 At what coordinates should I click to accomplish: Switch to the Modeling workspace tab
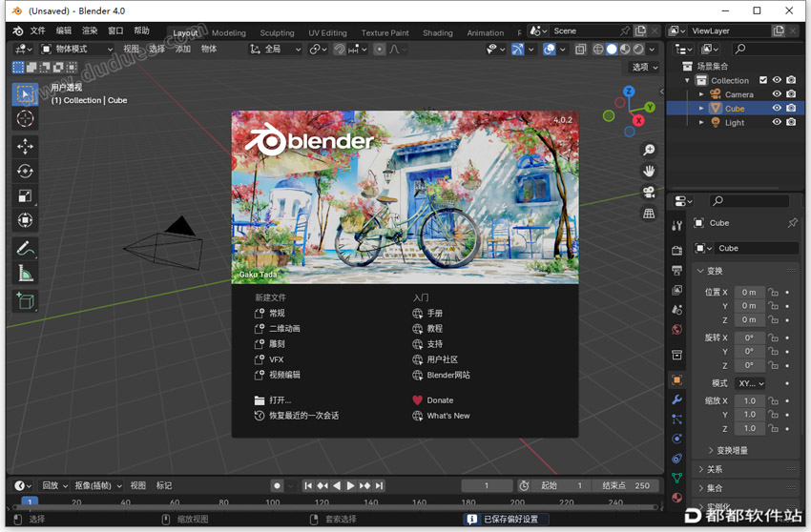pos(229,32)
